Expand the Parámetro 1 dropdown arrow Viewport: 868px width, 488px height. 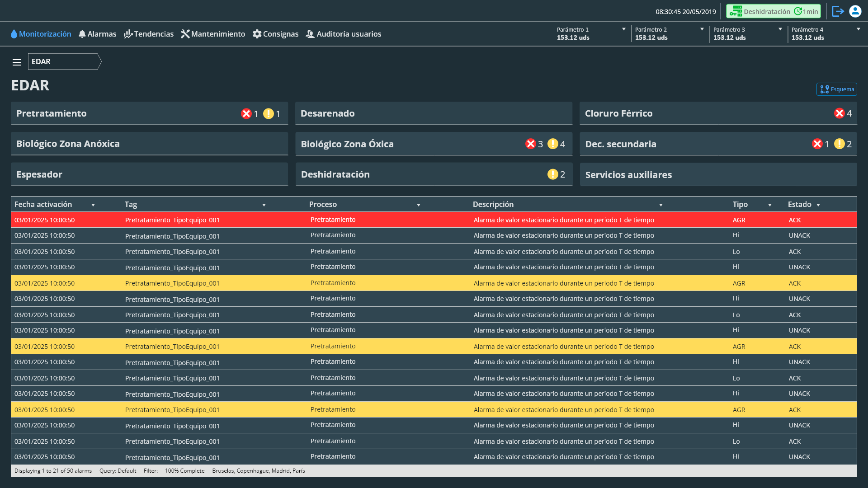(x=624, y=29)
